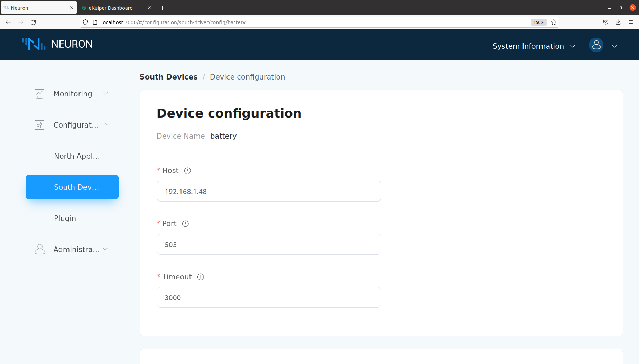Open the North Apps menu item
Screen dimensions: 639x364
pyautogui.click(x=77, y=156)
